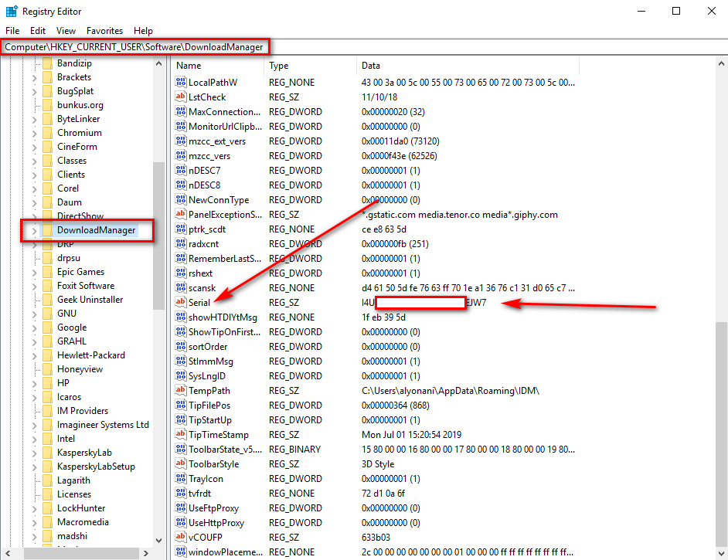Click the KasperskyLab folder icon
Screen dimensions: 728x560
pyautogui.click(x=47, y=453)
